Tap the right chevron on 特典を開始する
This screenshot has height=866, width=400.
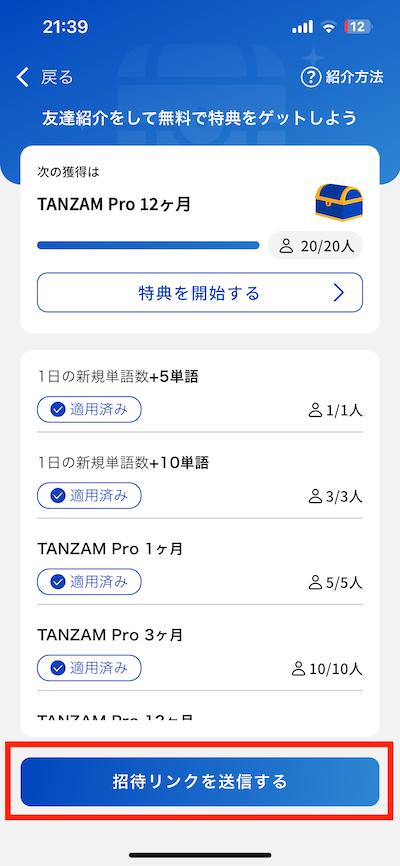(x=339, y=293)
